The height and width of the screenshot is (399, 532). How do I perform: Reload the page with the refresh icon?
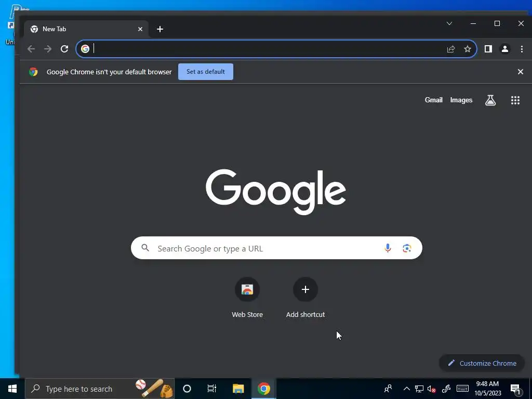64,49
